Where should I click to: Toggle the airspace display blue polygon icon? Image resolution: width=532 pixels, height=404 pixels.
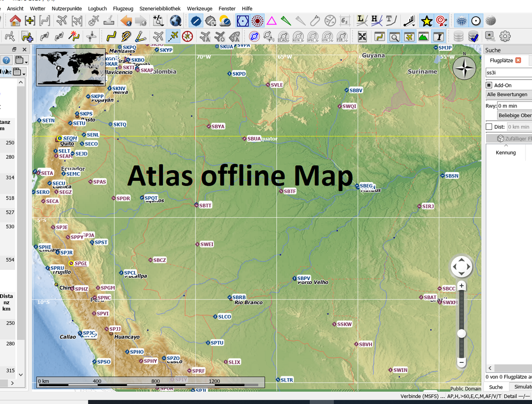tap(243, 20)
